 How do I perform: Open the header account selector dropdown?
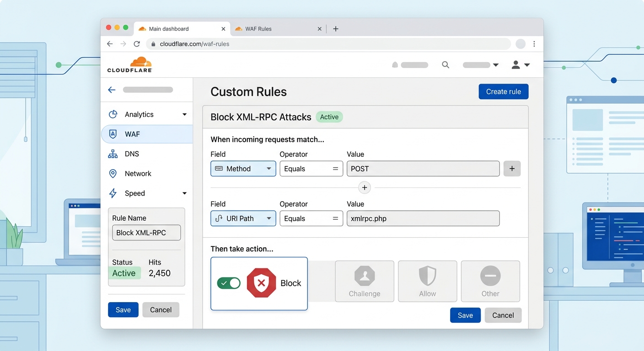point(481,65)
